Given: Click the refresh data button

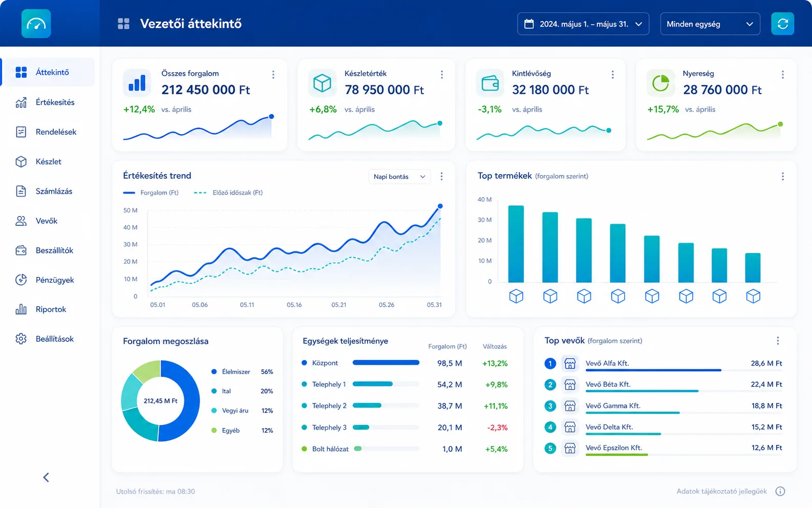Looking at the screenshot, I should [782, 24].
